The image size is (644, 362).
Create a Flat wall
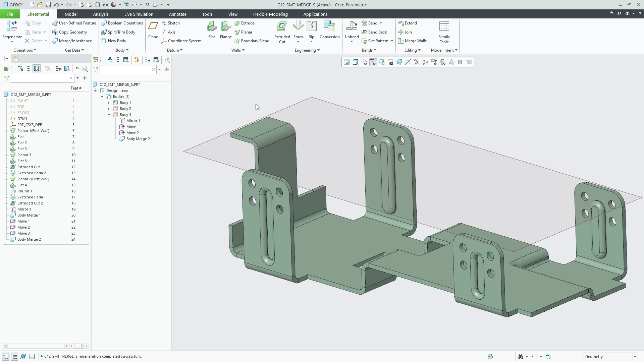(212, 30)
